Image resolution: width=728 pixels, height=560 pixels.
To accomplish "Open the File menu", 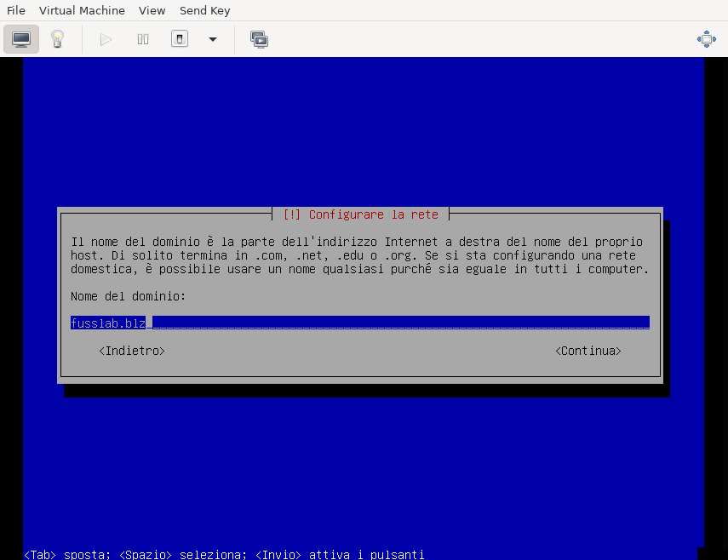I will [x=16, y=10].
